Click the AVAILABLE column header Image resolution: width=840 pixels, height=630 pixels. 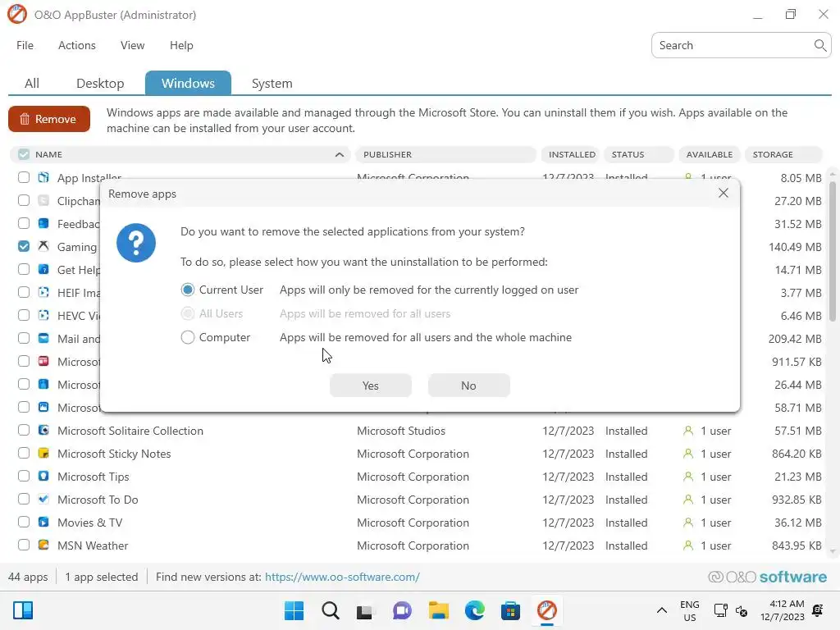click(710, 154)
